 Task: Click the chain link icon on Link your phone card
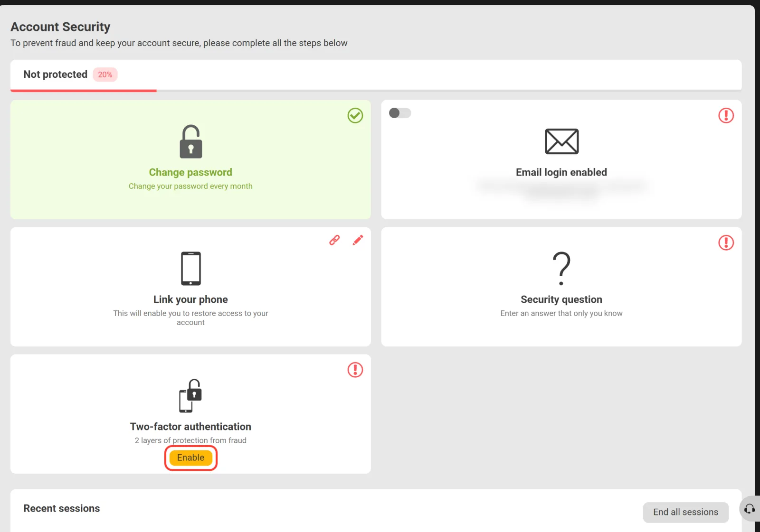pos(334,240)
